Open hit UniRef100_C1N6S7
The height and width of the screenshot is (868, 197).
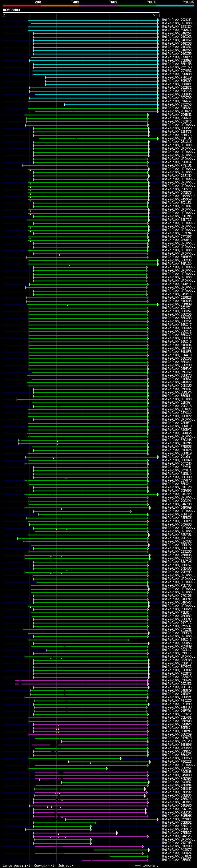177,101
